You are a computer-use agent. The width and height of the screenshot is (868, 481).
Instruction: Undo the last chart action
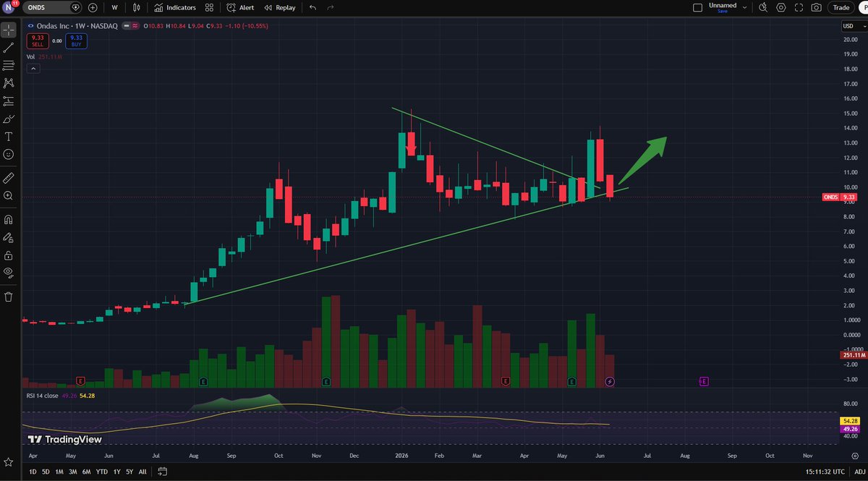pyautogui.click(x=312, y=7)
